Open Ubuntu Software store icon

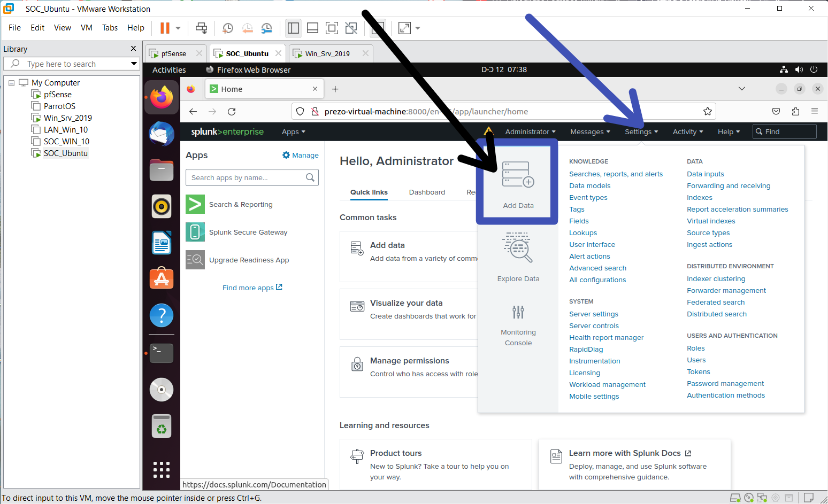(x=162, y=279)
